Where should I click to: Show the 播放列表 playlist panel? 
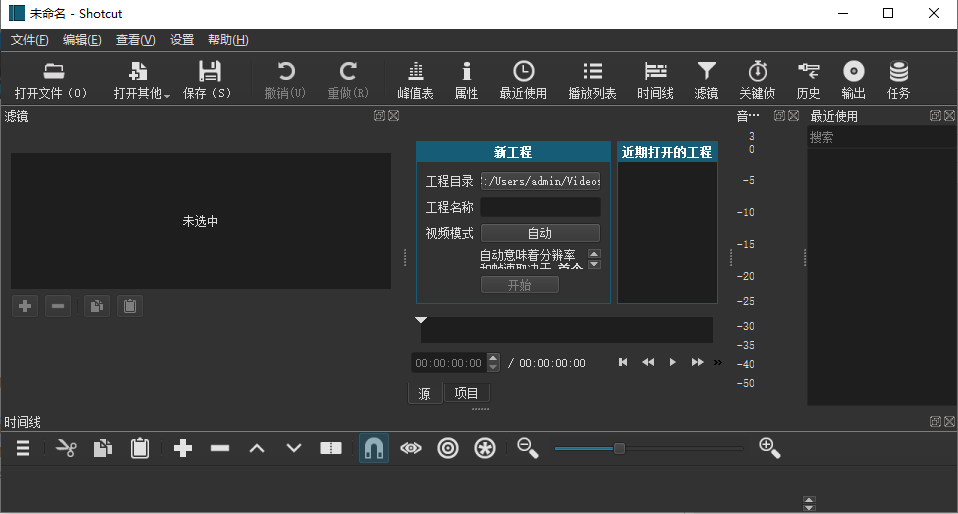[x=592, y=80]
